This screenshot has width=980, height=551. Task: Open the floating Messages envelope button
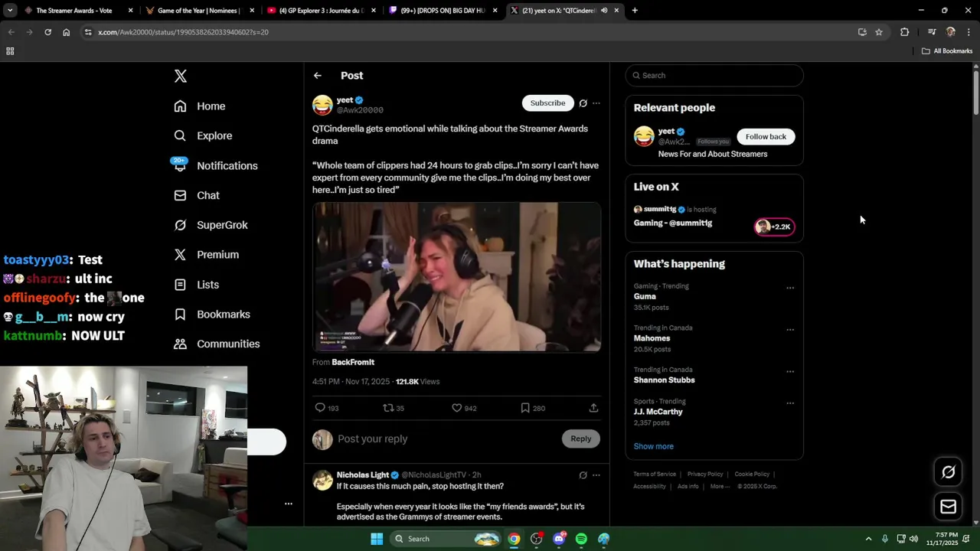click(949, 507)
